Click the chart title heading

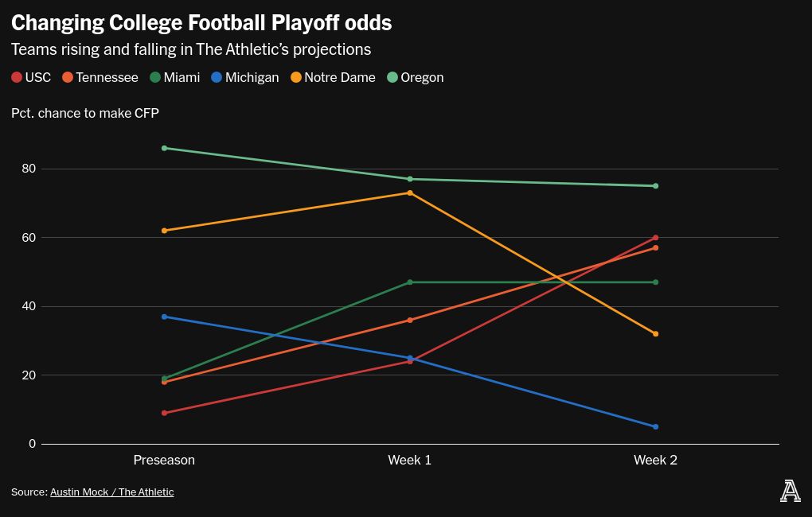(x=201, y=23)
